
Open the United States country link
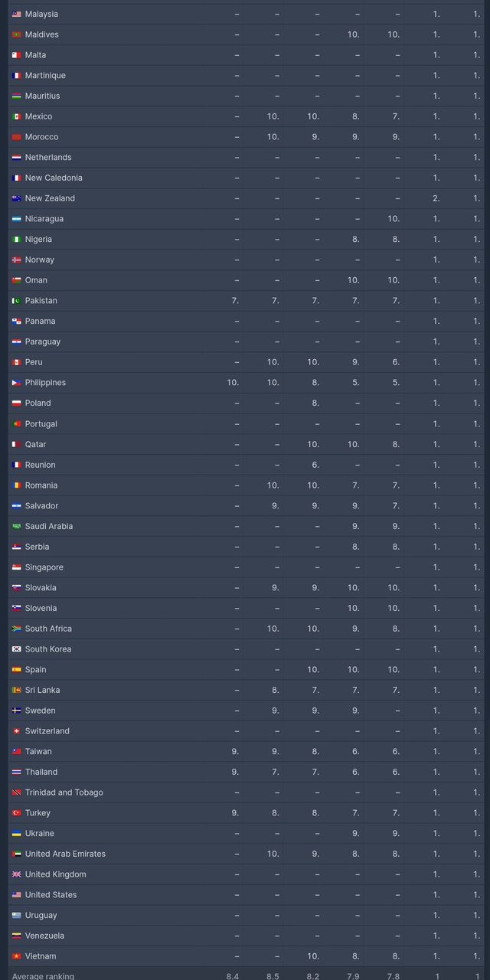[x=51, y=895]
